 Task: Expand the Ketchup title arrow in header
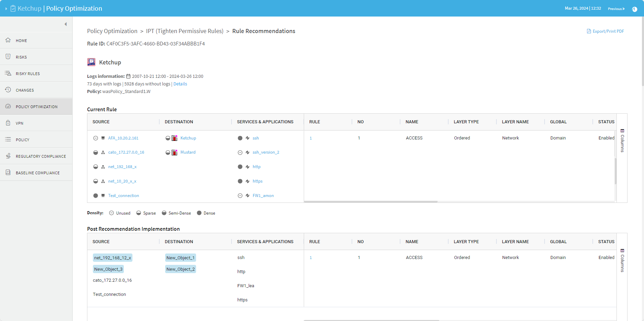tap(6, 9)
